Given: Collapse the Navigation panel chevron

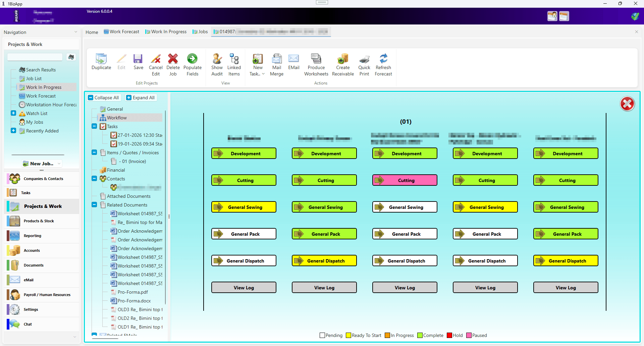Looking at the screenshot, I should click(x=76, y=32).
